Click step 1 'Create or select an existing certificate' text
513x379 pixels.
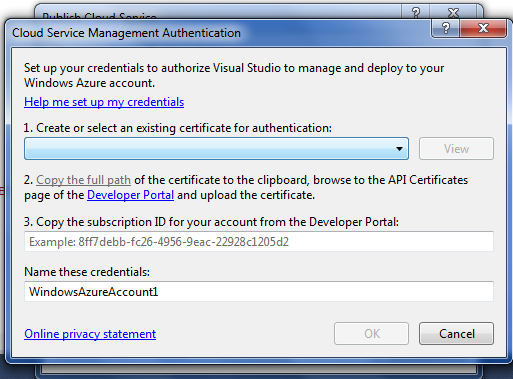(x=178, y=128)
